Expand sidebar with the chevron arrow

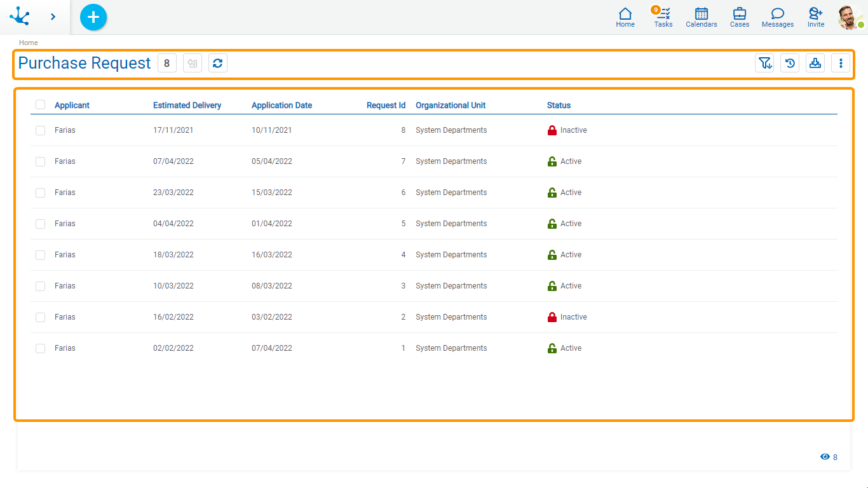pyautogui.click(x=53, y=17)
